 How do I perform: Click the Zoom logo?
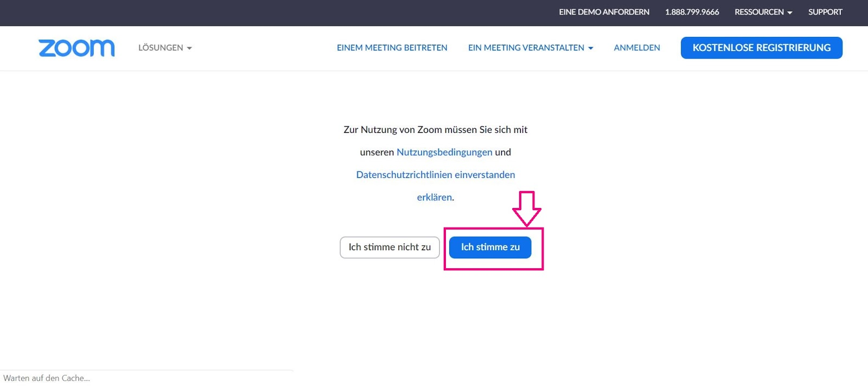click(x=76, y=48)
